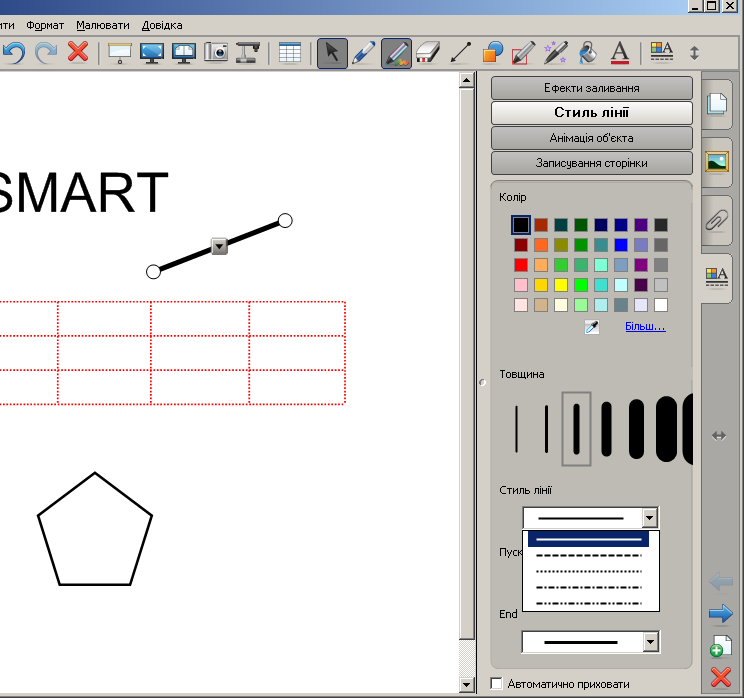Viewport: 744px width, 698px height.
Task: Open the Довідка menu
Action: 162,25
